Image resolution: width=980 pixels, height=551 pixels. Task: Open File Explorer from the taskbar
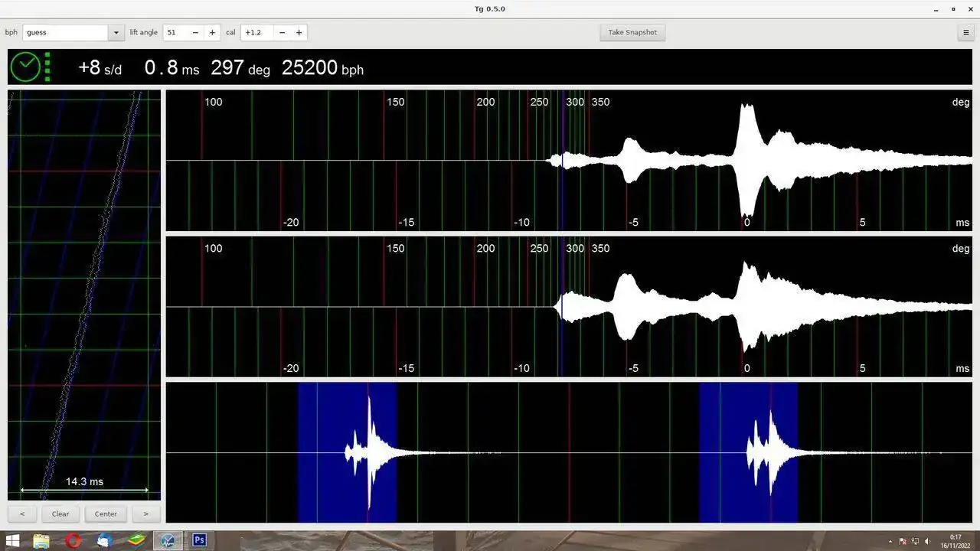tap(41, 541)
